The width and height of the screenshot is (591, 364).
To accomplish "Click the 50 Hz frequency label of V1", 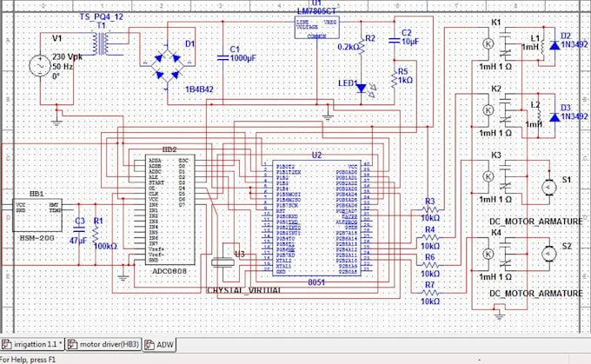I will [63, 66].
